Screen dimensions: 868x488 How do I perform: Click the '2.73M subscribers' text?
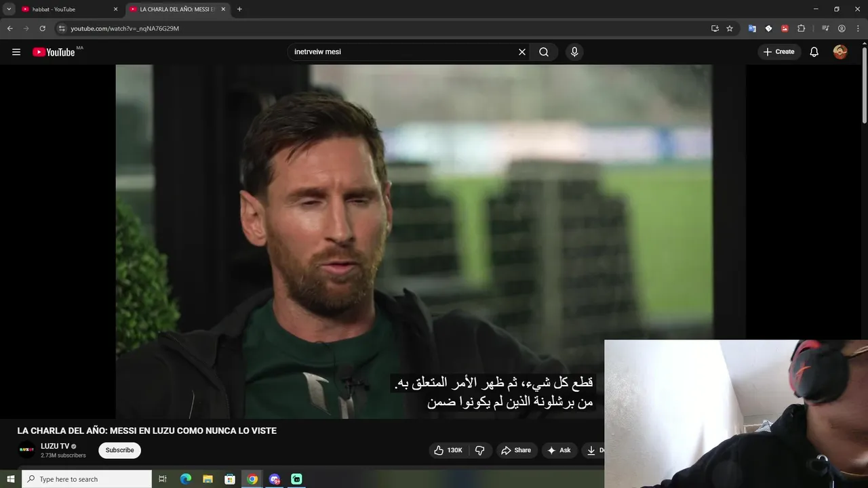(63, 455)
